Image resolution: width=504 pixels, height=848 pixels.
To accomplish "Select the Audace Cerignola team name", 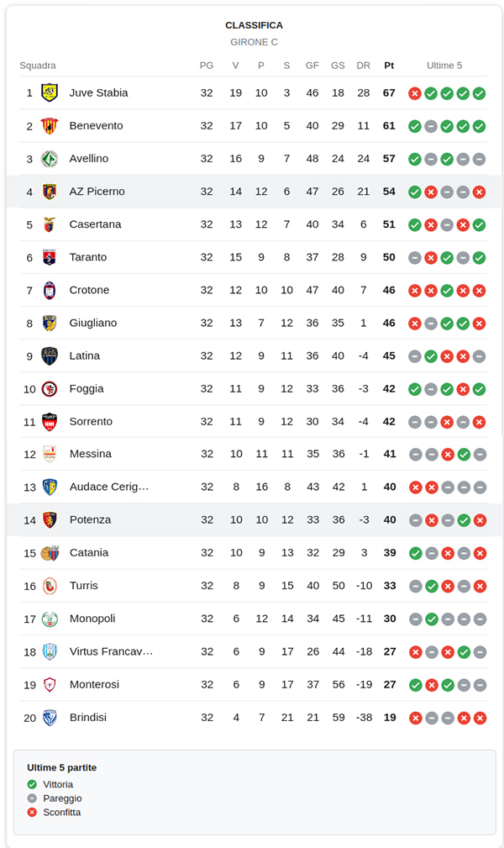I will (x=108, y=487).
